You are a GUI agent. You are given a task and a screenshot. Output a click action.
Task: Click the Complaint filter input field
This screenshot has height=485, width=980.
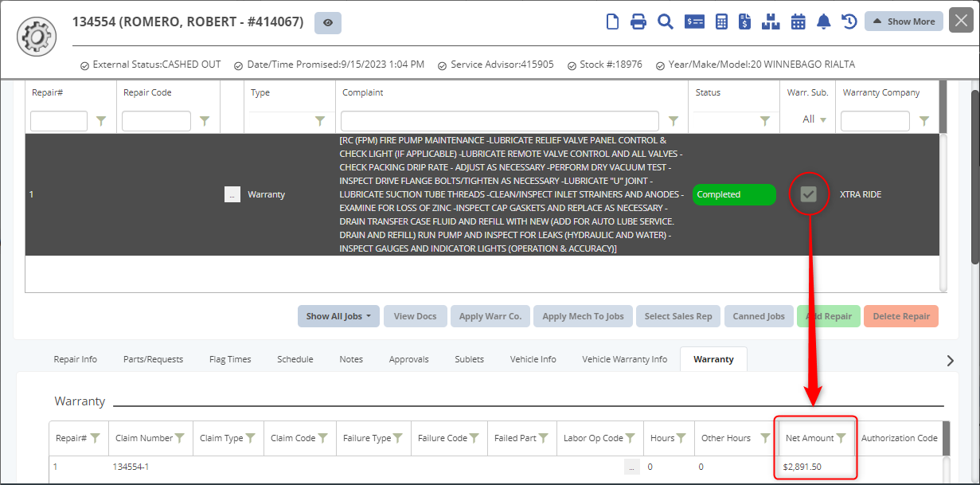tap(499, 121)
